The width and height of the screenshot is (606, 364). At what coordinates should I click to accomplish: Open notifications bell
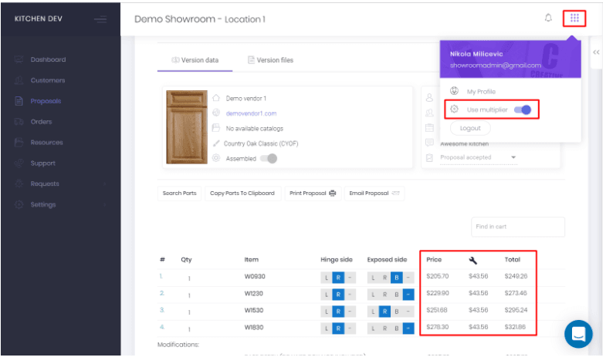[x=548, y=18]
